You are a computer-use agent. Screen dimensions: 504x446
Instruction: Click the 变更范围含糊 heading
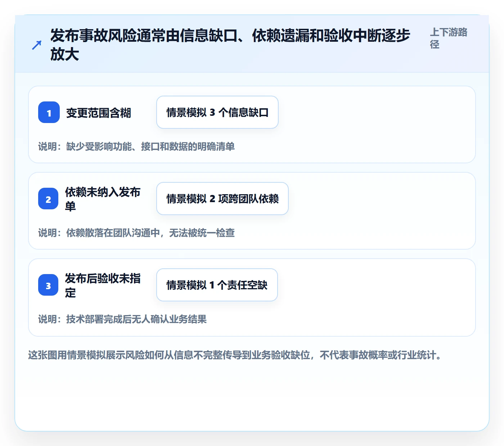coord(99,113)
